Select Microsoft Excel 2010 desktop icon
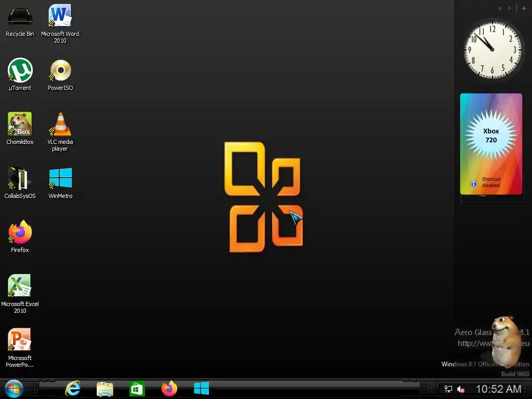This screenshot has width=532, height=399. coord(20,294)
